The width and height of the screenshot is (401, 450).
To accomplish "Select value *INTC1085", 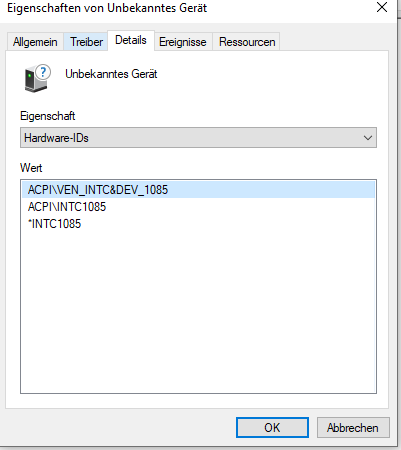I will pos(198,224).
